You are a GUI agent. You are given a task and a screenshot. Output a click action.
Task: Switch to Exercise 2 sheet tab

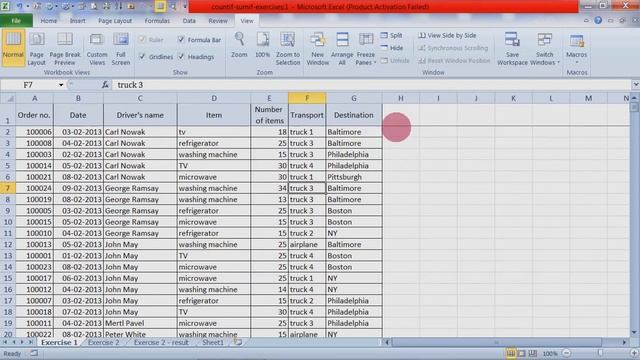click(104, 342)
